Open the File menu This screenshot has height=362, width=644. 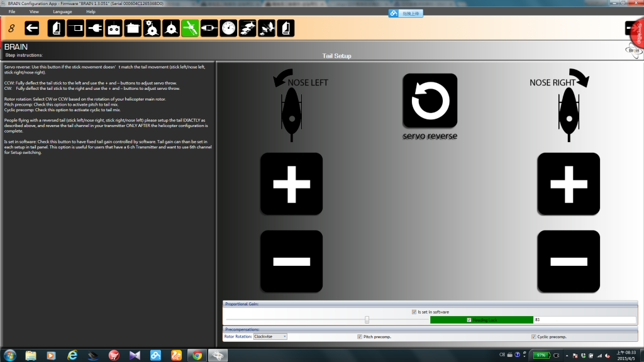coord(12,11)
